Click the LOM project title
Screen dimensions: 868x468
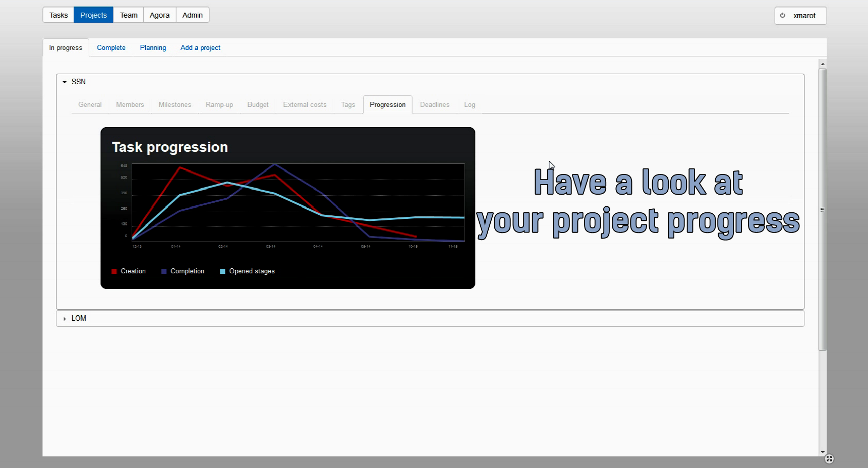[79, 318]
